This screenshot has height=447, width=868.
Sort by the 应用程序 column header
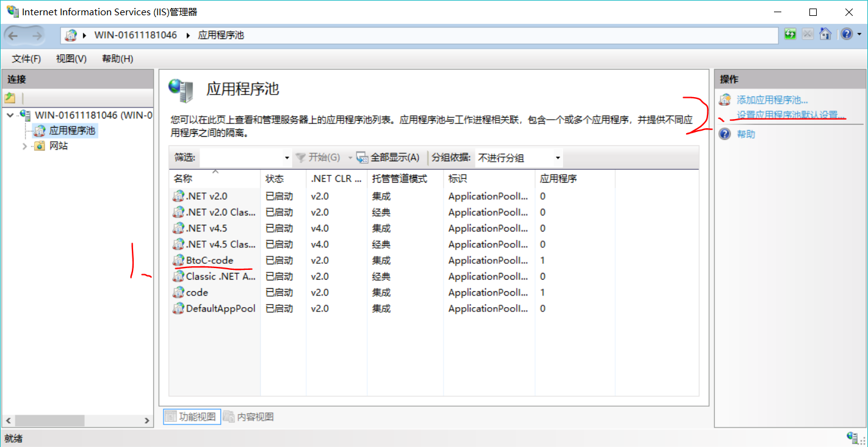pos(575,179)
